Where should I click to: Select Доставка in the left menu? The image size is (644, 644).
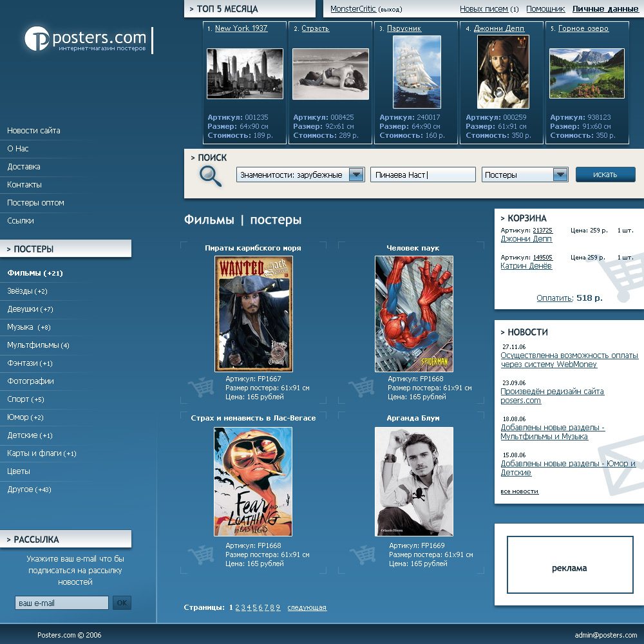(24, 167)
